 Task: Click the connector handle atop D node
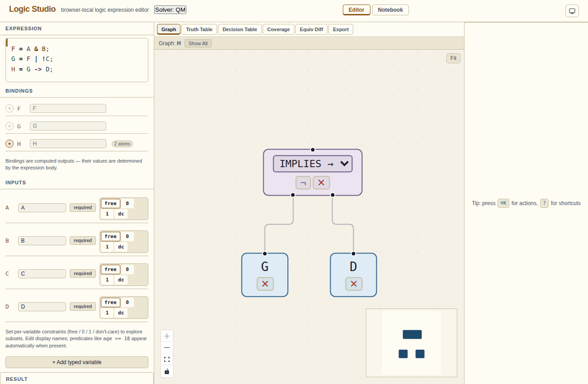pyautogui.click(x=353, y=253)
